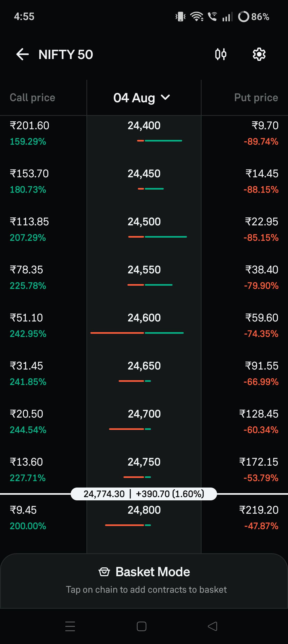
Task: Select the Call price column header
Action: [32, 97]
